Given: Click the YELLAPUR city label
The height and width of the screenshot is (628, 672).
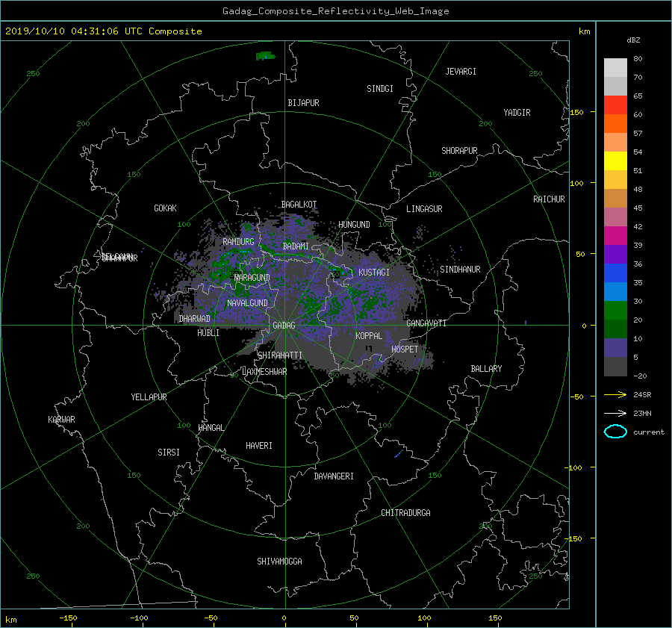Looking at the screenshot, I should 149,397.
